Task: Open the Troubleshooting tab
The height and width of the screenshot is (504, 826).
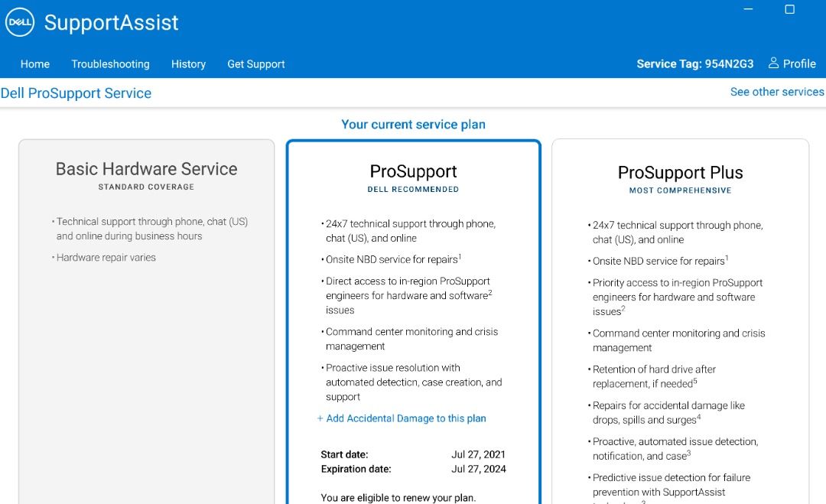Action: point(110,64)
